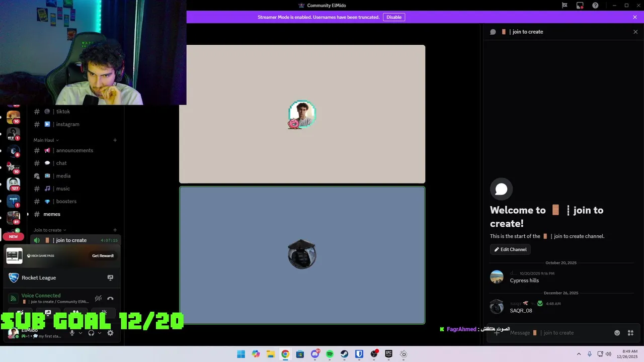The height and width of the screenshot is (362, 644).
Task: Select the join to create voice channel
Action: coord(75,240)
